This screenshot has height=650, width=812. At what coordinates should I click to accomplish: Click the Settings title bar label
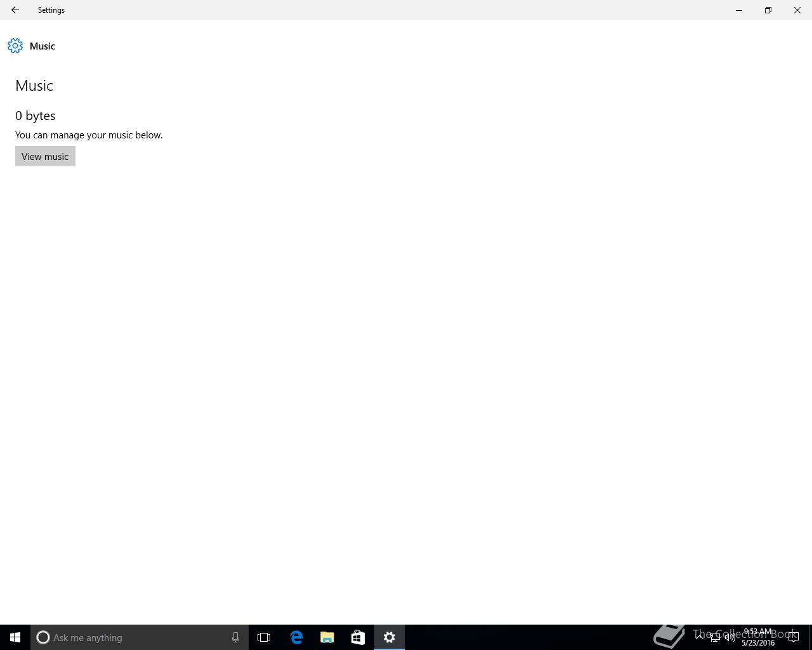pos(51,10)
